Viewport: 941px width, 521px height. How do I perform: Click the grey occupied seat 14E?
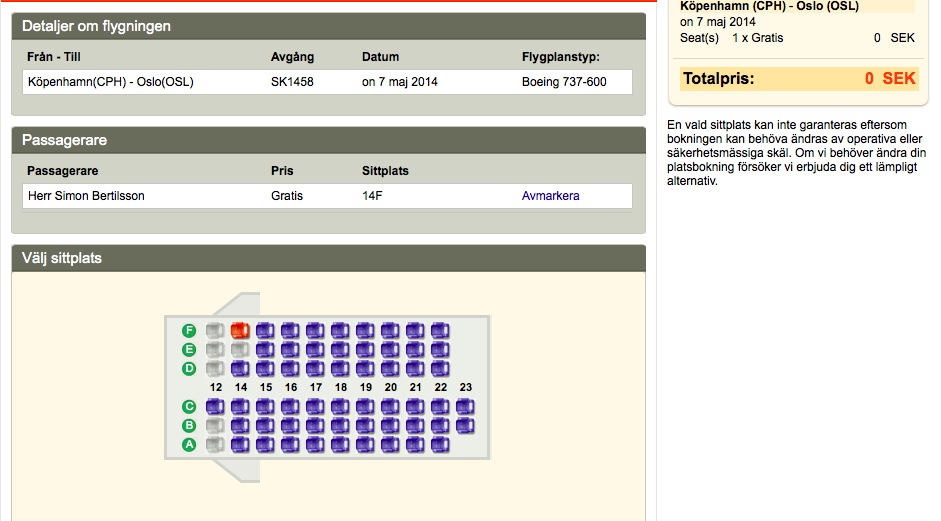240,349
